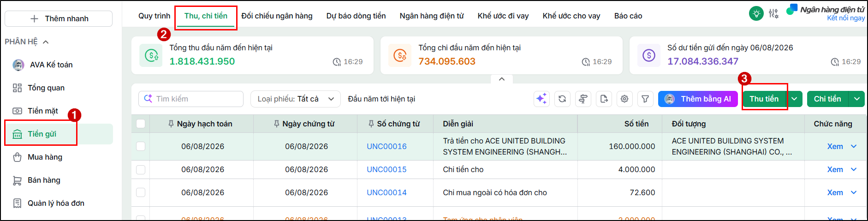
Task: Switch to the Đối chiếu ngân hàng tab
Action: tap(277, 16)
